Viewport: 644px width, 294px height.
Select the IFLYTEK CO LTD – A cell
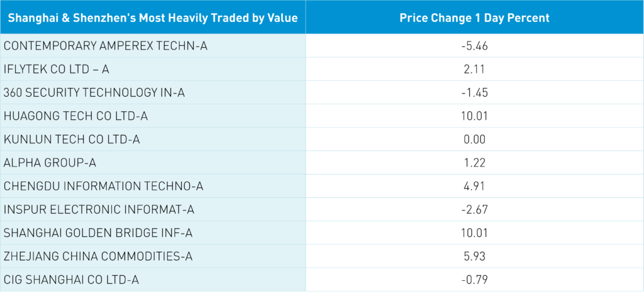tap(57, 69)
